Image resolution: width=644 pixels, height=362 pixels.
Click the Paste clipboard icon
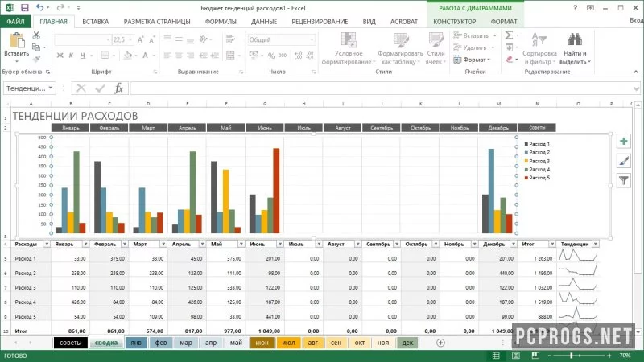pyautogui.click(x=17, y=40)
